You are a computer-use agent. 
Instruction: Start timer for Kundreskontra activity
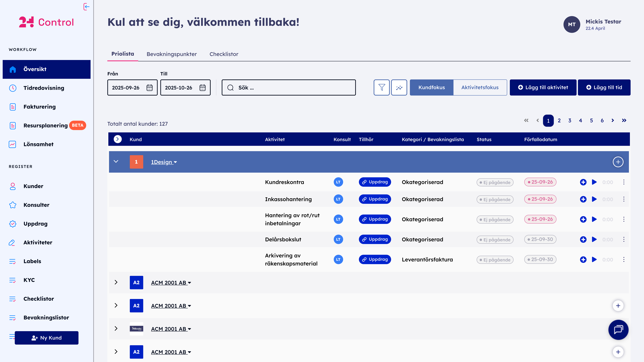pos(594,182)
